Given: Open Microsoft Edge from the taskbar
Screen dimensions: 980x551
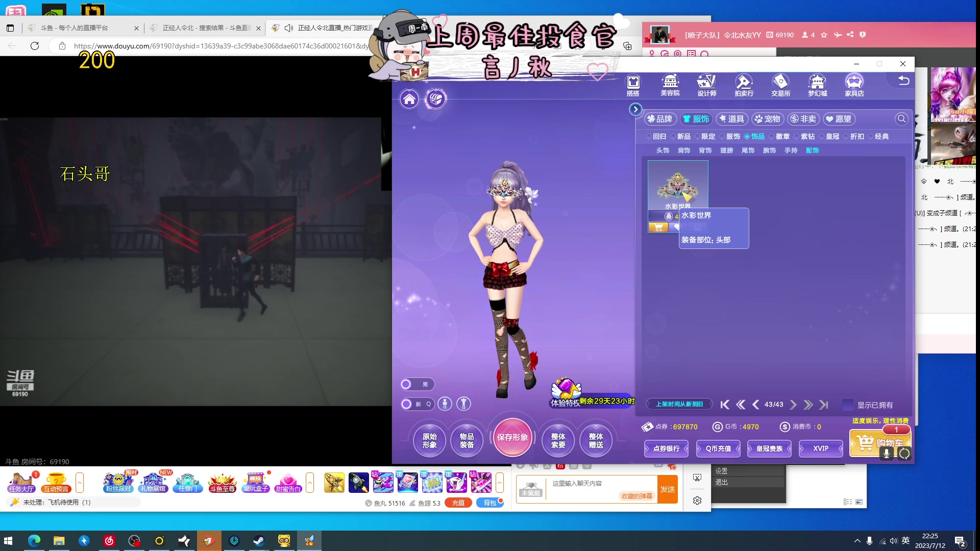Looking at the screenshot, I should (34, 541).
